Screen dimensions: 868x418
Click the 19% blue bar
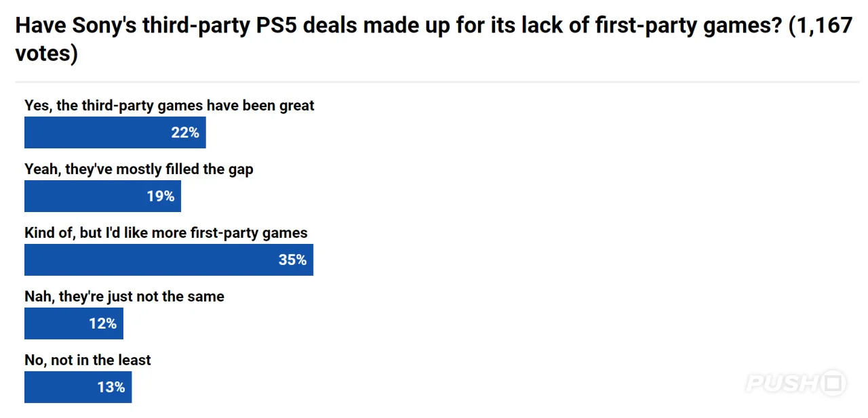(102, 196)
